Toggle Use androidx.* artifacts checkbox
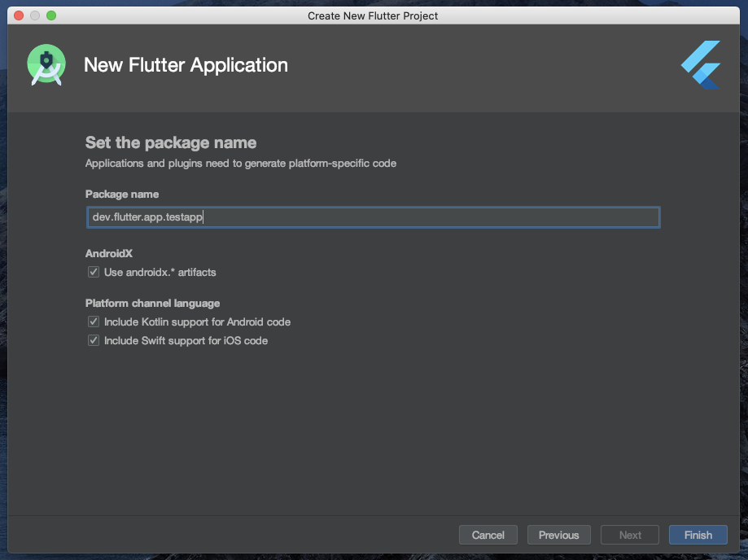Viewport: 748px width, 560px height. [94, 272]
